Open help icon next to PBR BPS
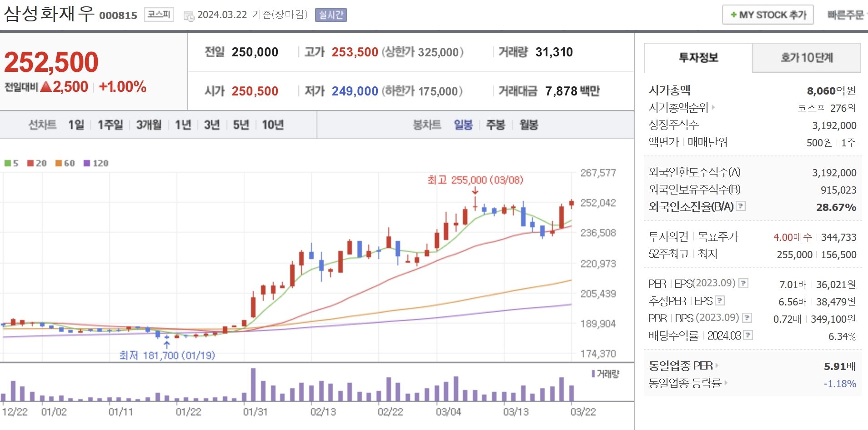This screenshot has width=868, height=430. pyautogui.click(x=747, y=318)
